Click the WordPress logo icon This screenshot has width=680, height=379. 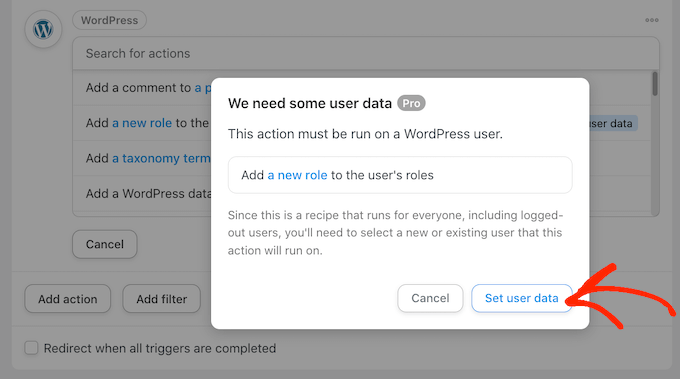point(43,29)
